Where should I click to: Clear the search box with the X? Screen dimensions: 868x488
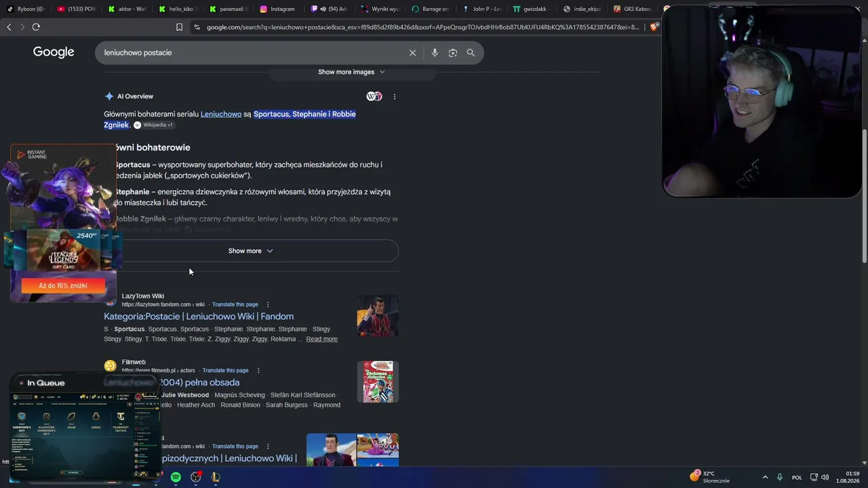(x=412, y=53)
